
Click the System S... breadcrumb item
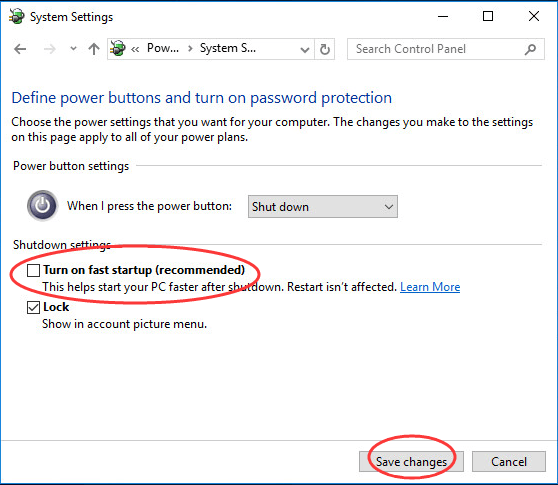(x=228, y=48)
